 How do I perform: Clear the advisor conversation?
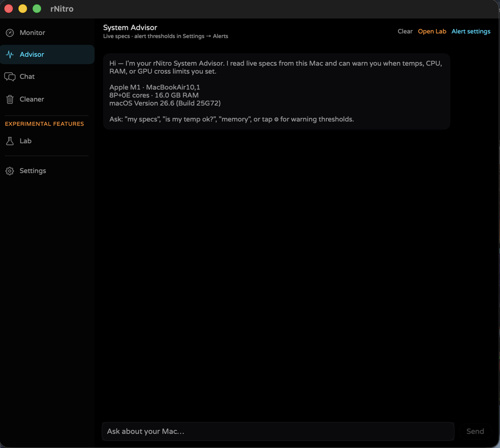(x=405, y=31)
